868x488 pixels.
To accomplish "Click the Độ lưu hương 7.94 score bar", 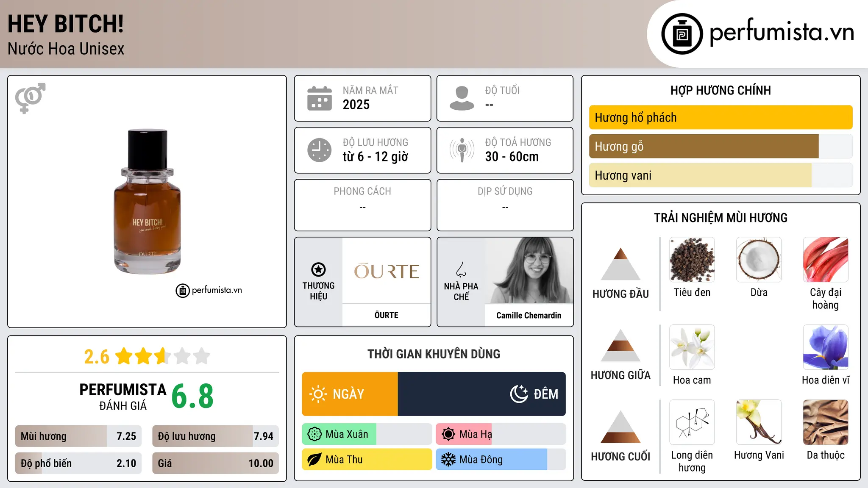I will 215,436.
